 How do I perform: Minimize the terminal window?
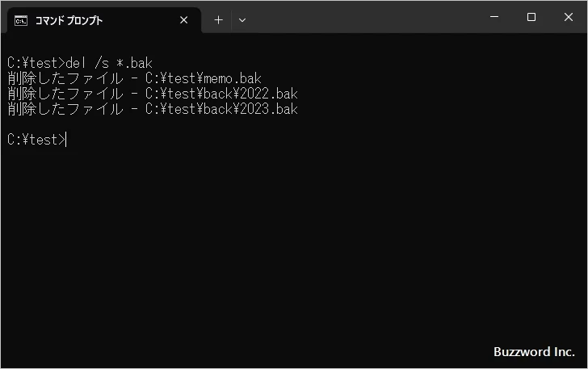click(494, 17)
